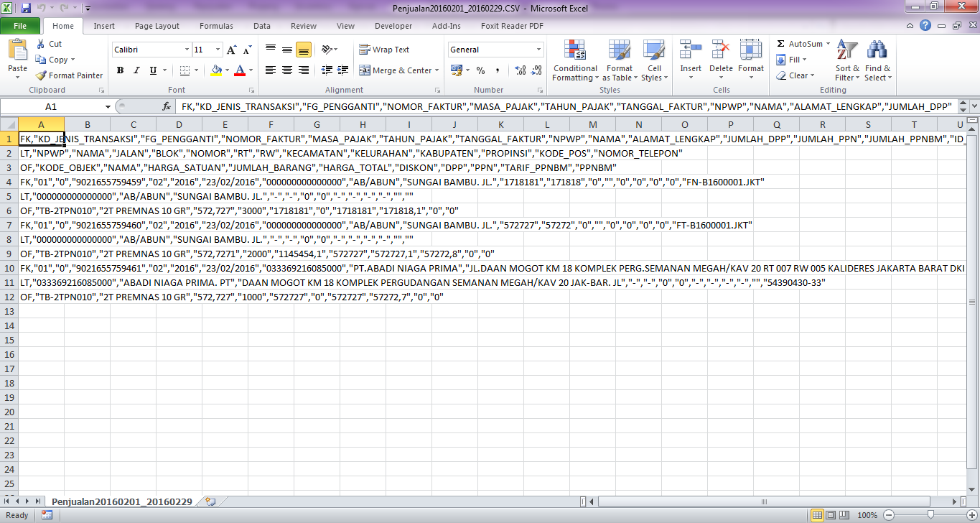Click the Sort & Filter icon
The height and width of the screenshot is (523, 980).
847,51
